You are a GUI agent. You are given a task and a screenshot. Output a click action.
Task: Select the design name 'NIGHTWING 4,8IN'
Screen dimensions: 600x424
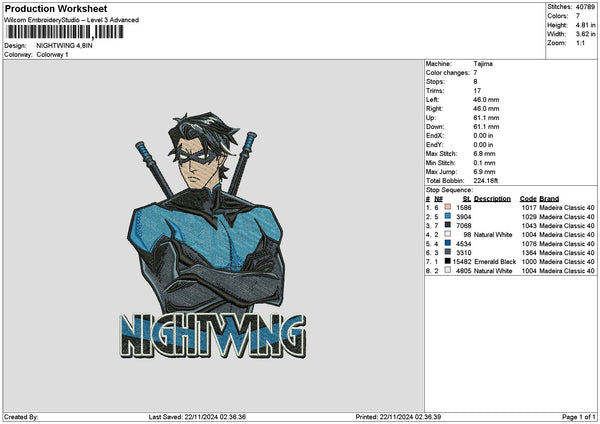click(x=64, y=46)
